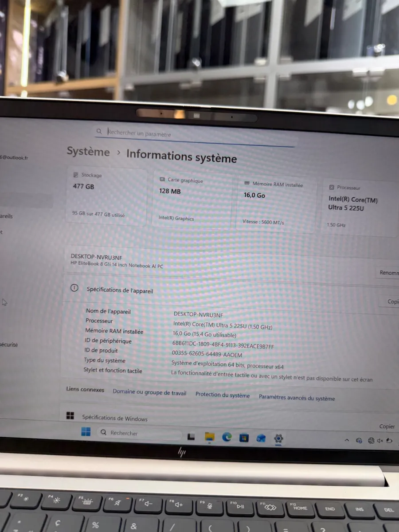The image size is (399, 532).
Task: Go back to Système breadcrumb
Action: [88, 151]
